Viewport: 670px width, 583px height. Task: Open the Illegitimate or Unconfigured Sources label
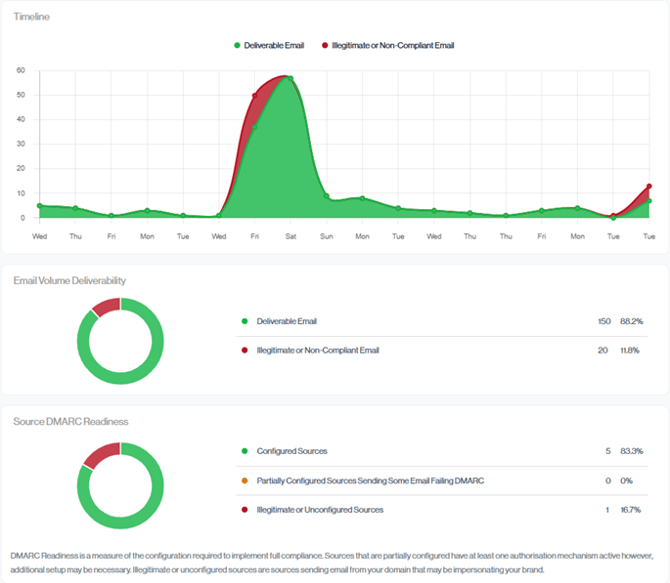(319, 510)
